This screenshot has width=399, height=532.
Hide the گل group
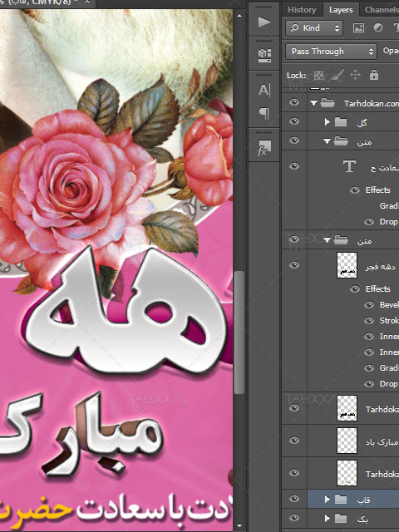tap(294, 121)
